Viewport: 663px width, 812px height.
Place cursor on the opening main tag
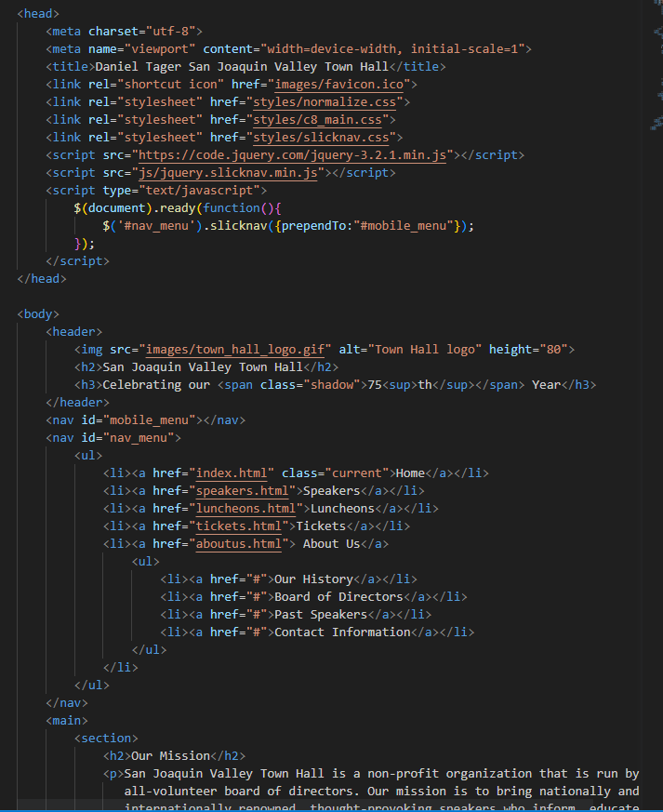[67, 720]
